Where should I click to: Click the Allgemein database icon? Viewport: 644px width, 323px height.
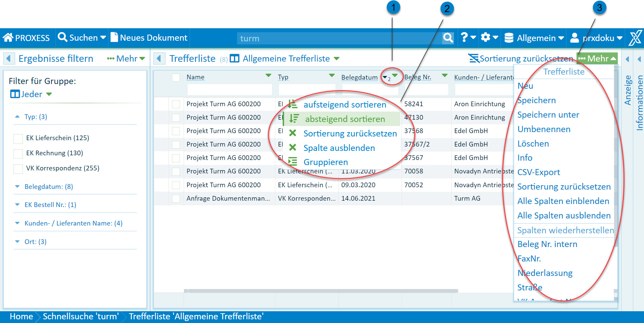click(509, 38)
